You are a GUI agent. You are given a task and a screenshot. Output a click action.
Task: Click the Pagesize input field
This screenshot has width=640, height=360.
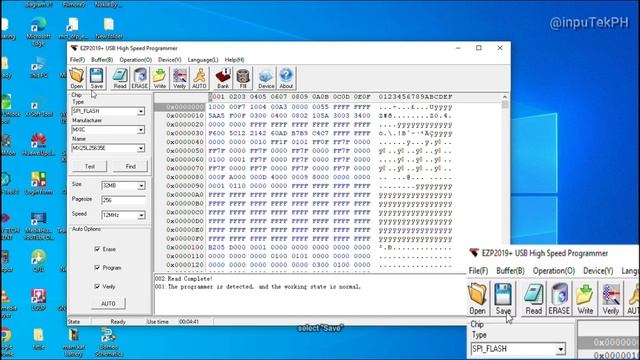[123, 200]
